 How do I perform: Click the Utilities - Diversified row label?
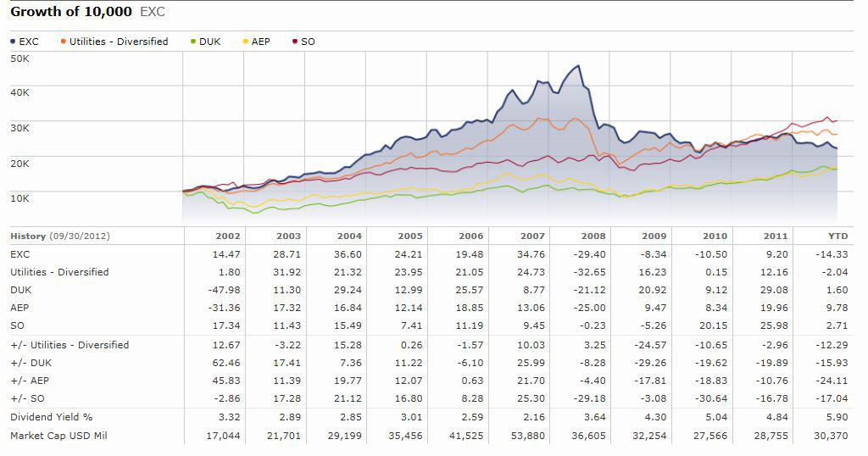click(x=59, y=272)
